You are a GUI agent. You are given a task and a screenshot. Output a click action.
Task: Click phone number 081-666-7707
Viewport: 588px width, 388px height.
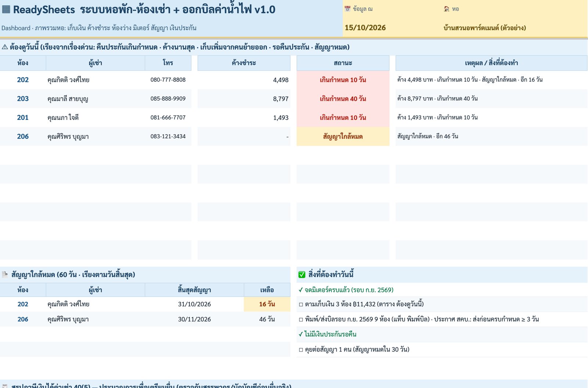pos(168,118)
